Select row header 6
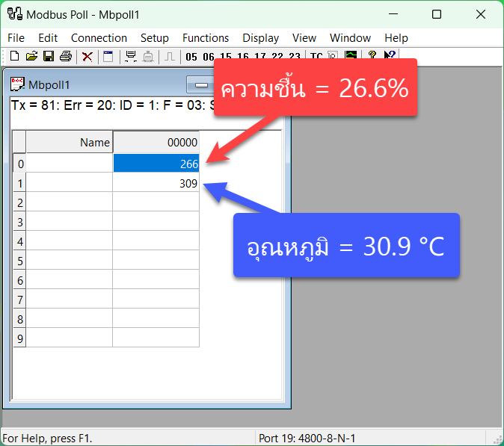This screenshot has width=504, height=446. coord(19,280)
